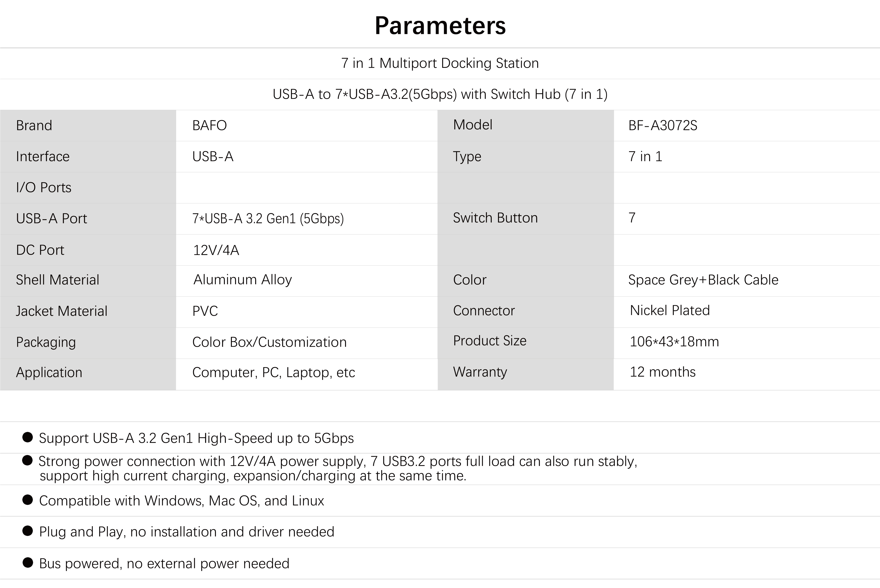Click the bullet before "Bus powered"

pos(27,562)
